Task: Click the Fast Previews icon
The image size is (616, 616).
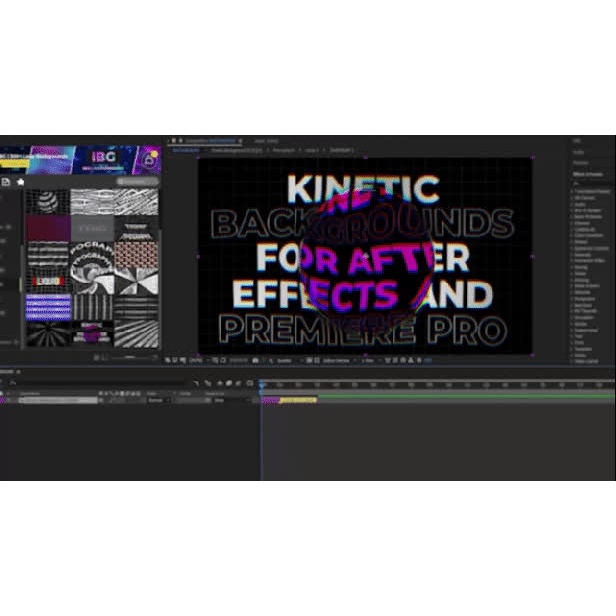Action: point(395,360)
